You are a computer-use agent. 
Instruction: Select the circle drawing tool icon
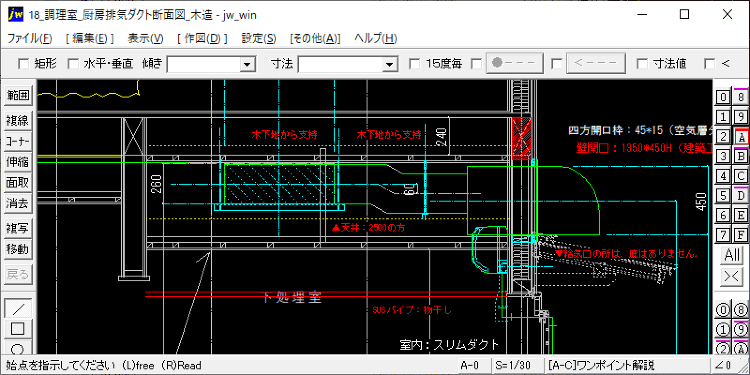click(x=18, y=348)
